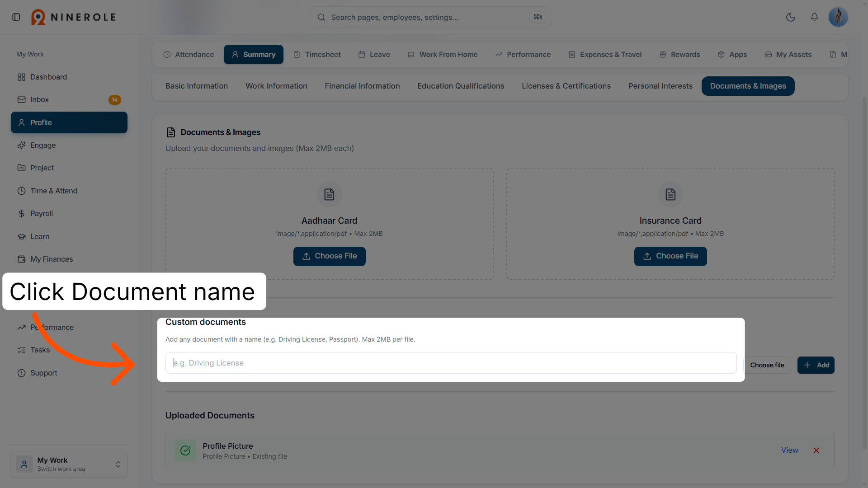Choose File for Aadhaar Card
The image size is (868, 488).
click(330, 256)
